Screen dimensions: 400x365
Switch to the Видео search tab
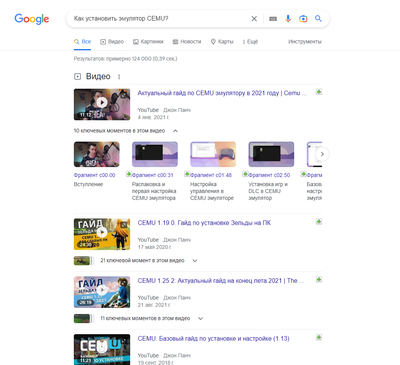coord(112,42)
